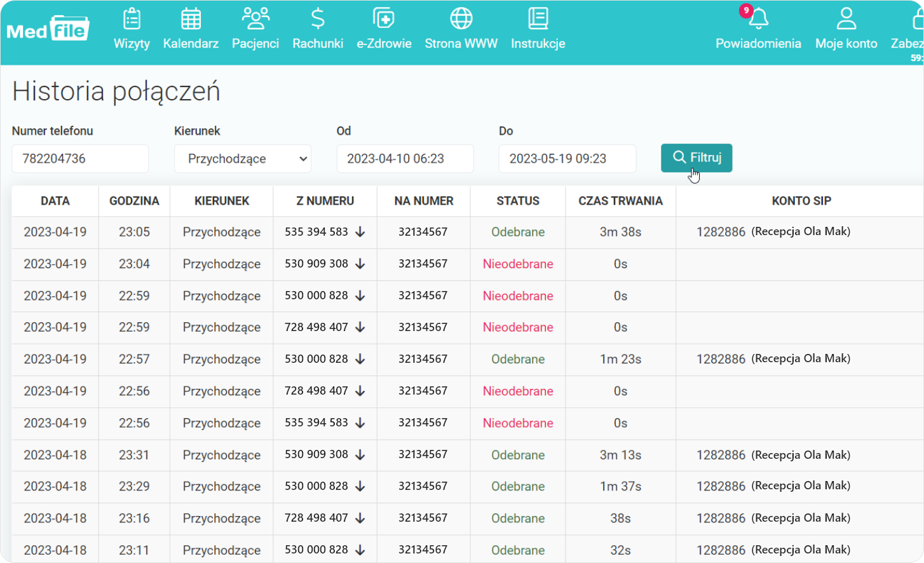Click Moje konto label

(x=846, y=44)
